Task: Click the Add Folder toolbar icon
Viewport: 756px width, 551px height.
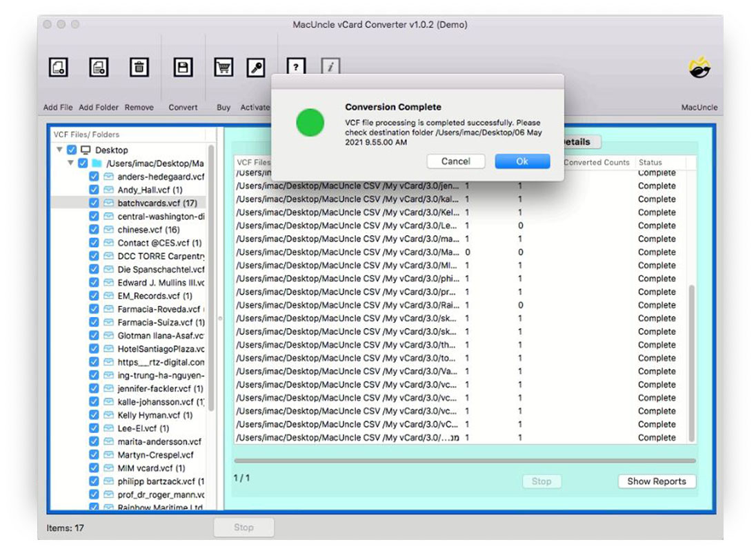Action: tap(99, 68)
